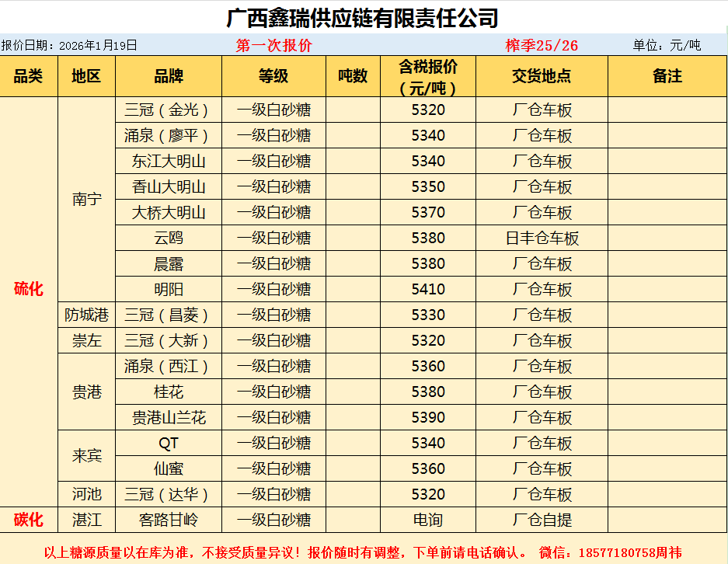Select the 榨季25/26 cell
The width and height of the screenshot is (728, 564).
pos(542,45)
